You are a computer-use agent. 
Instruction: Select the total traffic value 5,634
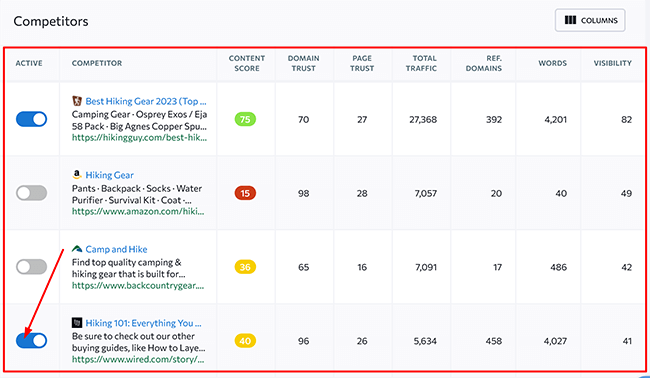425,341
